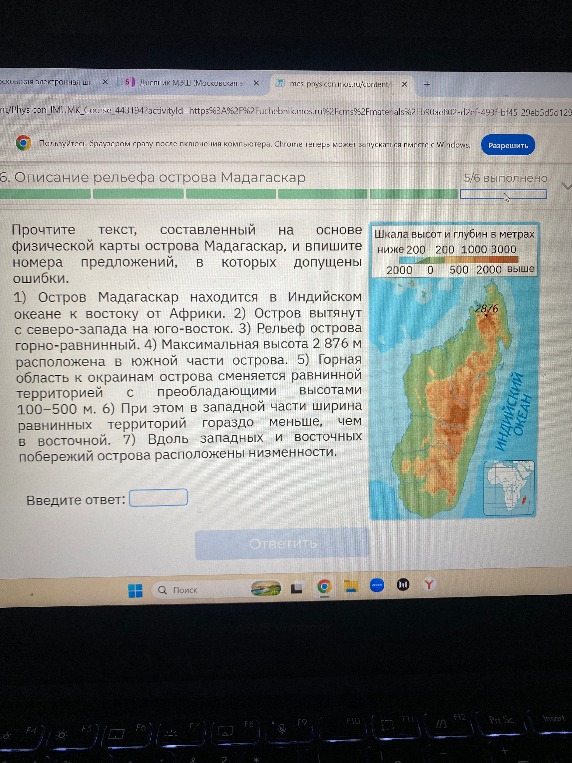
Task: Launch Chrome from the taskbar
Action: coord(324,586)
